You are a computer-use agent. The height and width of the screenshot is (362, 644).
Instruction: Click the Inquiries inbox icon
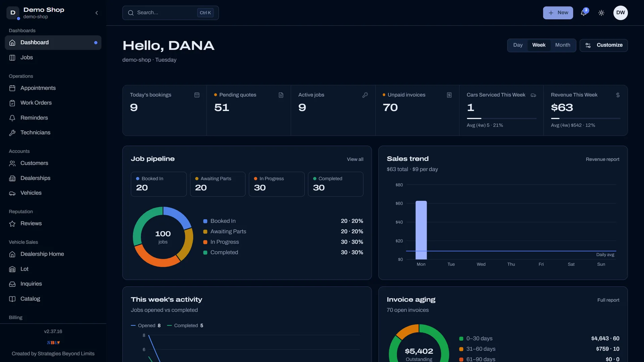(x=12, y=284)
